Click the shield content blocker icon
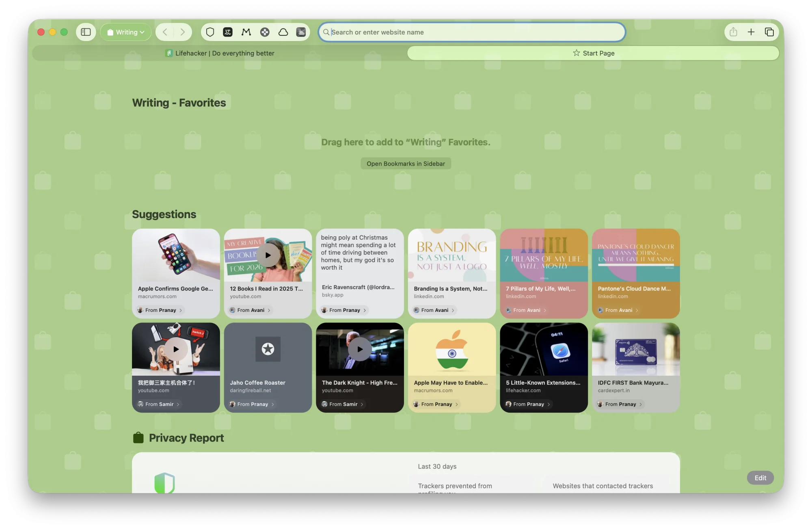Image resolution: width=812 pixels, height=530 pixels. [x=210, y=32]
